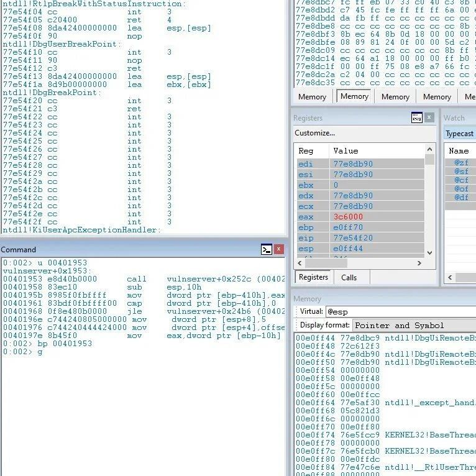
Task: Click memory row 00e0ff74 KERNEL32!BaseThread
Action: click(385, 435)
